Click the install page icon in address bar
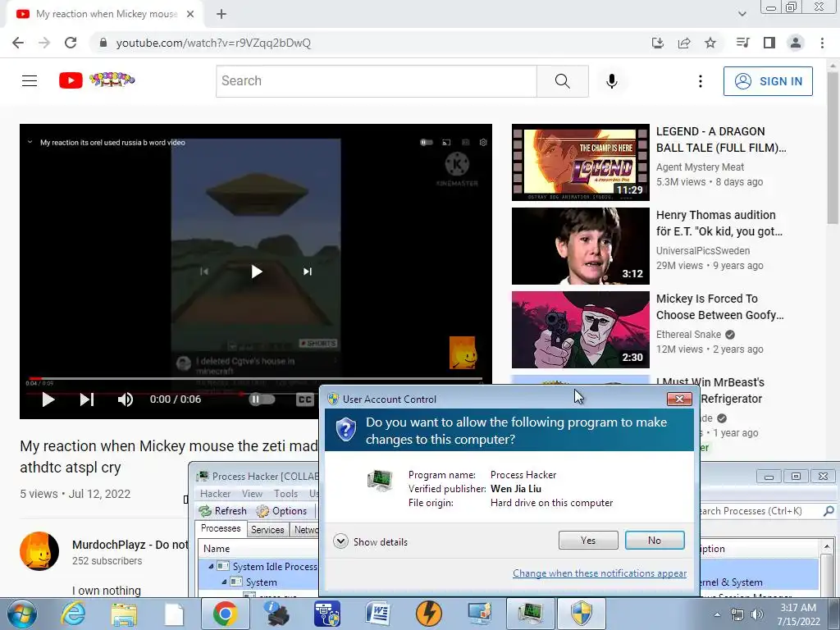840x630 pixels. tap(658, 43)
